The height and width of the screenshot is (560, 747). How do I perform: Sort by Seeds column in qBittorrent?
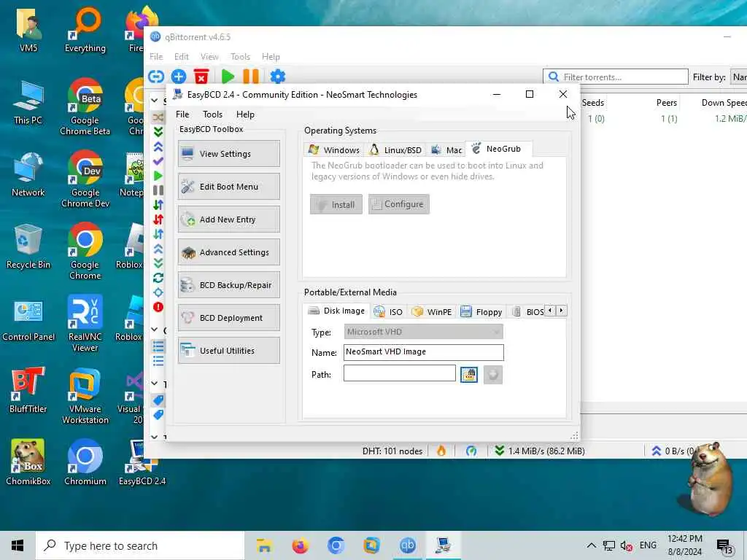(592, 103)
